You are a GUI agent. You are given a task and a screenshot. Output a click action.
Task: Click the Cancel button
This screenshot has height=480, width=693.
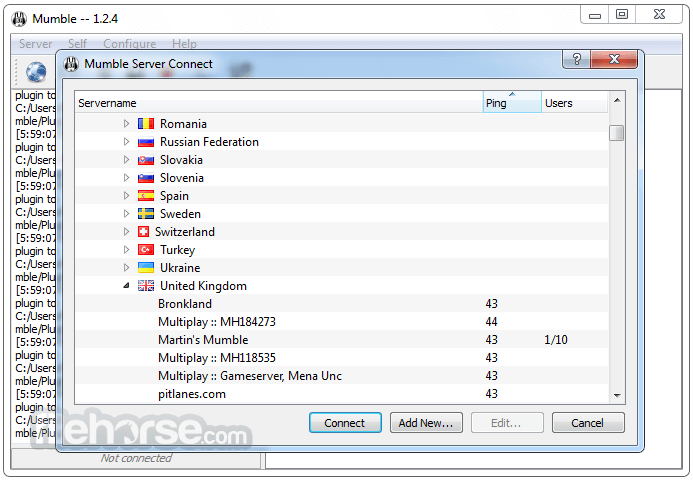[588, 423]
